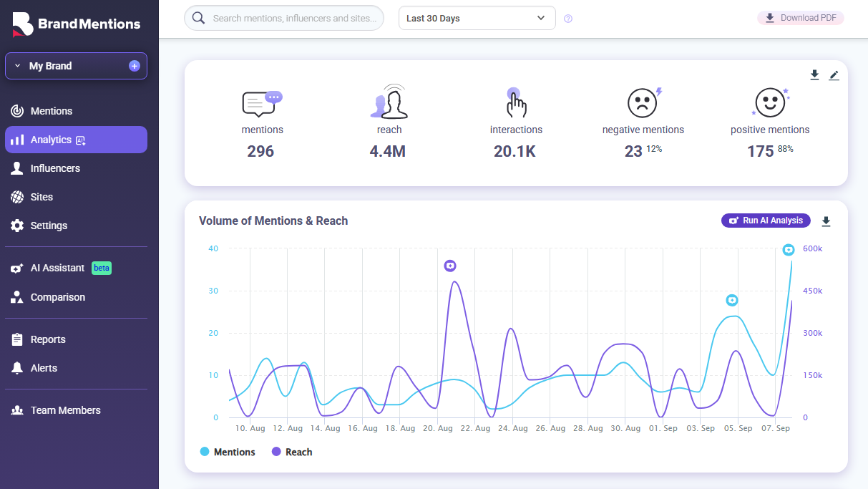Click the Download PDF button

(800, 17)
